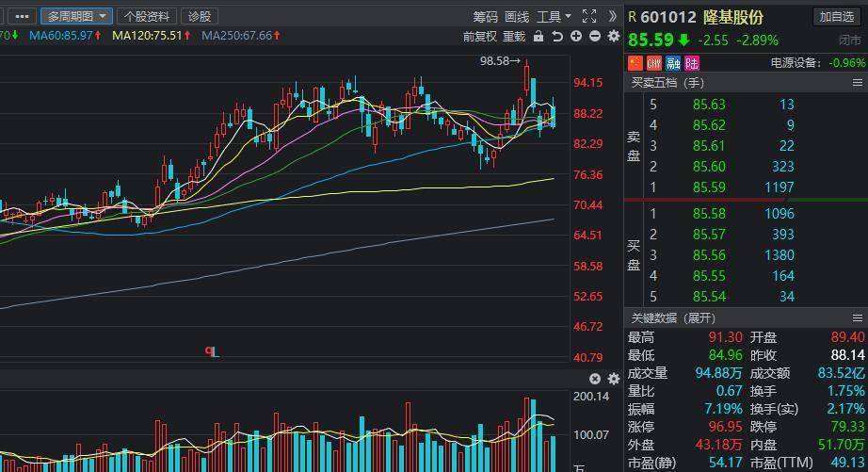Image resolution: width=868 pixels, height=472 pixels.
Task: Open chart settings gear near zoom icons
Action: coord(614,37)
